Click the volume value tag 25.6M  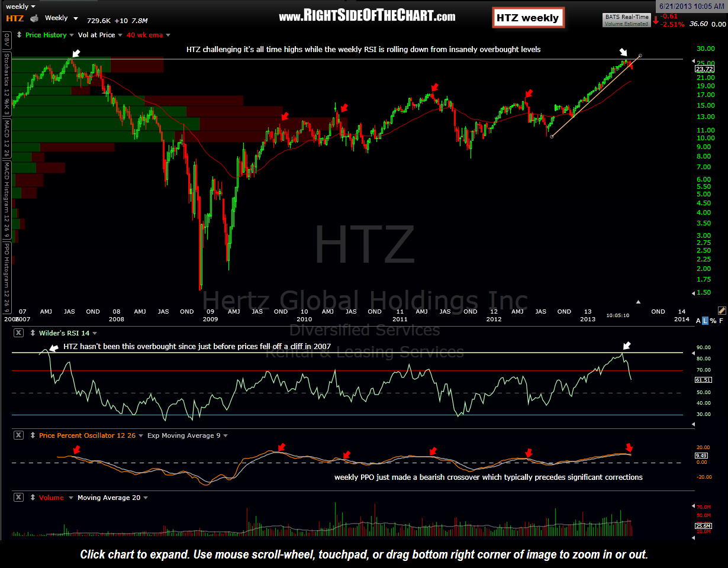(704, 526)
